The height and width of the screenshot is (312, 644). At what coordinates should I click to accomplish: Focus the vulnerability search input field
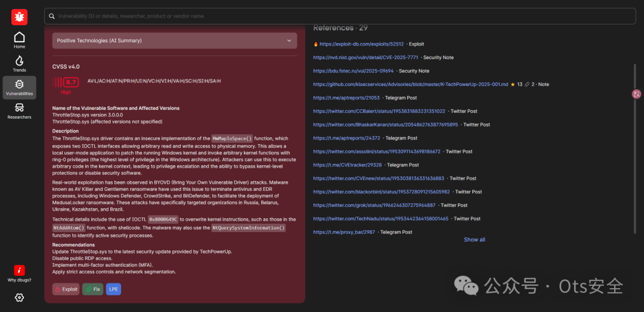340,16
